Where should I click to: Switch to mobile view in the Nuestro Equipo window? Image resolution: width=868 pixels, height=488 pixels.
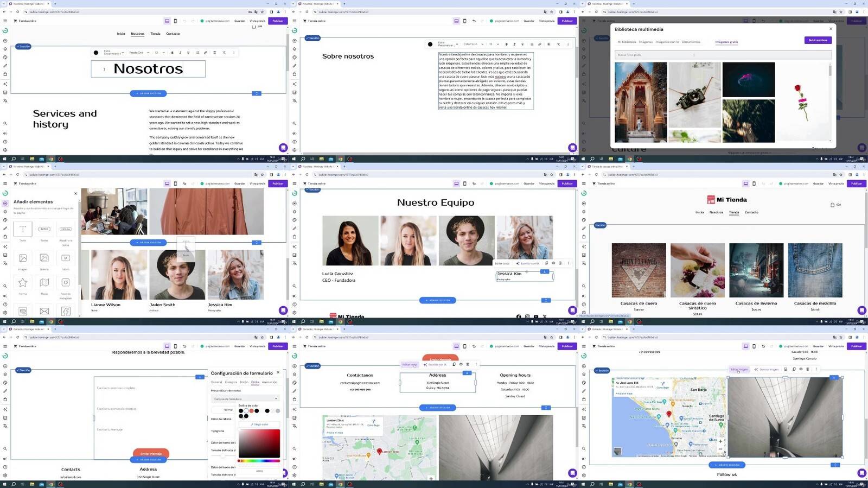tap(464, 183)
